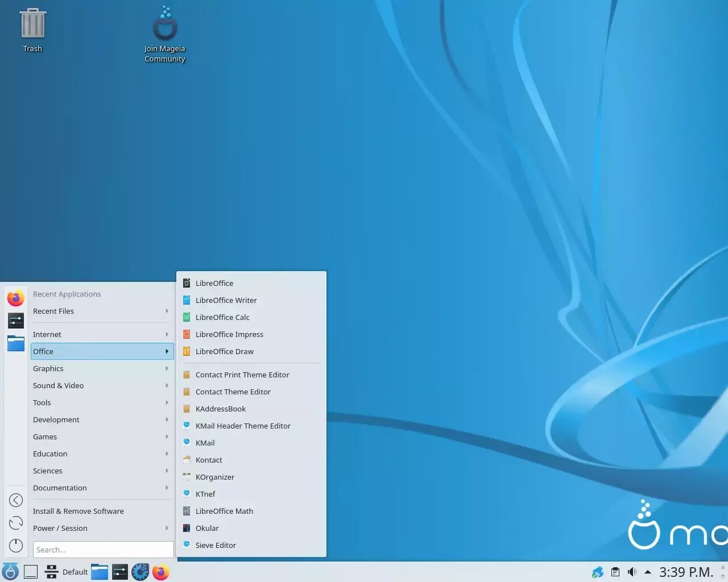Launch Kontact

251,460
